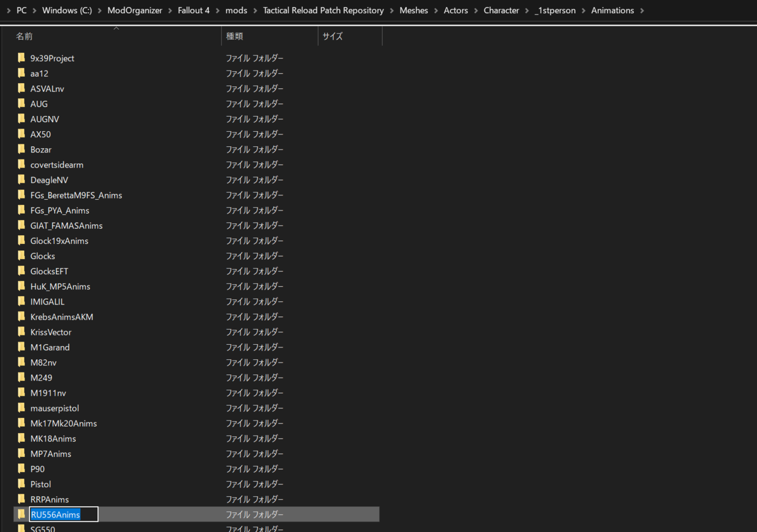Expand the chevron after ModOrganizer in the path
The height and width of the screenshot is (532, 757).
(170, 11)
